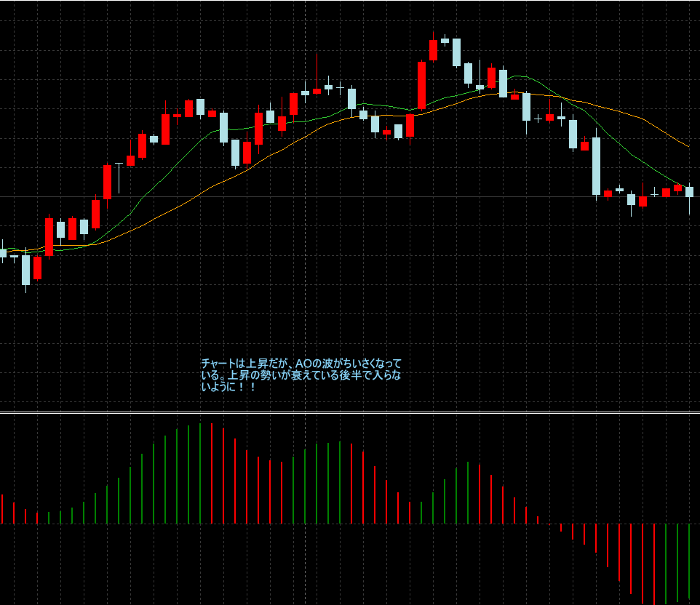700x605 pixels.
Task: Click the first small red AO bar below zero
Action: pyautogui.click(x=560, y=528)
